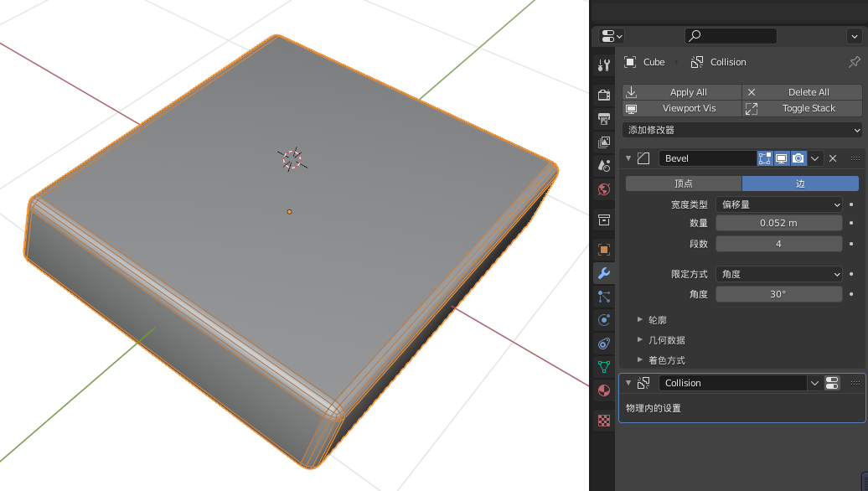Open the World Properties globe icon

(x=603, y=189)
